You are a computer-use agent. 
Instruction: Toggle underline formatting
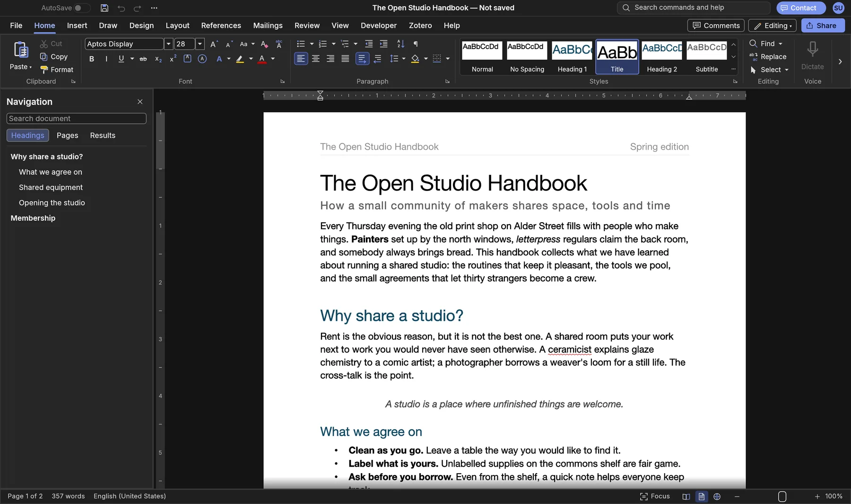click(121, 59)
